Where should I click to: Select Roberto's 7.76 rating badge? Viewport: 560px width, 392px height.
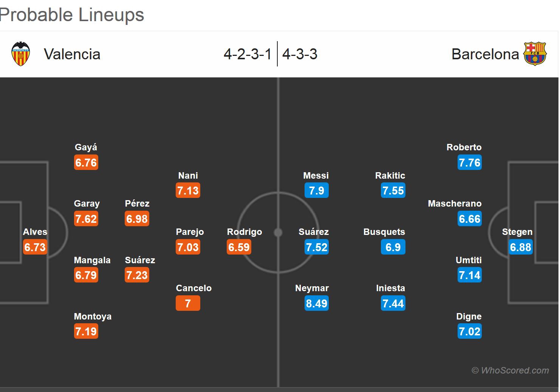469,163
